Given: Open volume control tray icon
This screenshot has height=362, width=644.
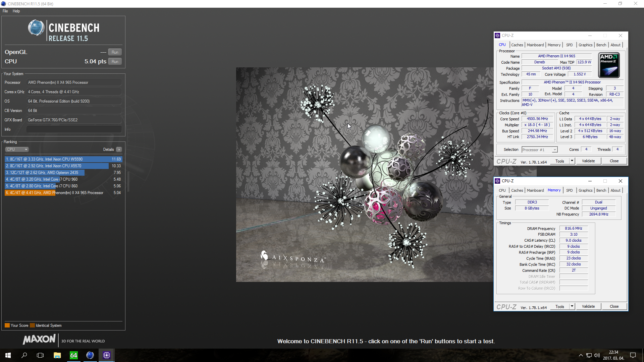Looking at the screenshot, I should [x=597, y=355].
